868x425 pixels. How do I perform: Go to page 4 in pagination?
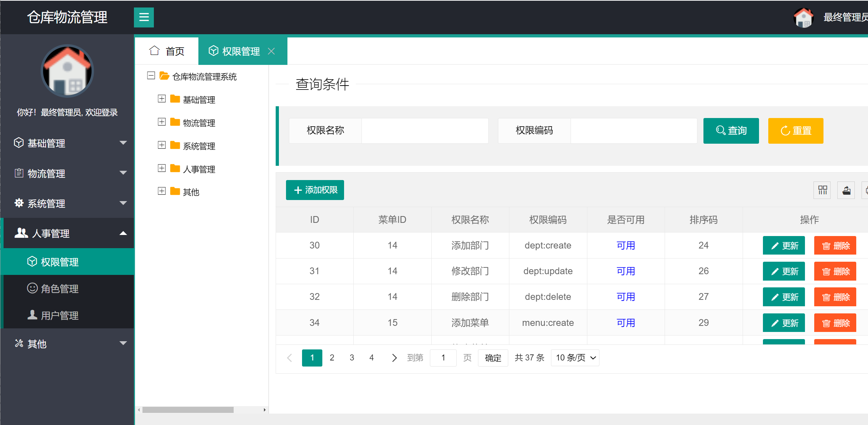(371, 358)
